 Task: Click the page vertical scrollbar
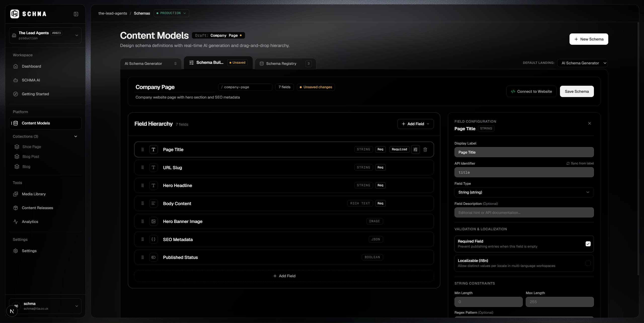pos(638,148)
